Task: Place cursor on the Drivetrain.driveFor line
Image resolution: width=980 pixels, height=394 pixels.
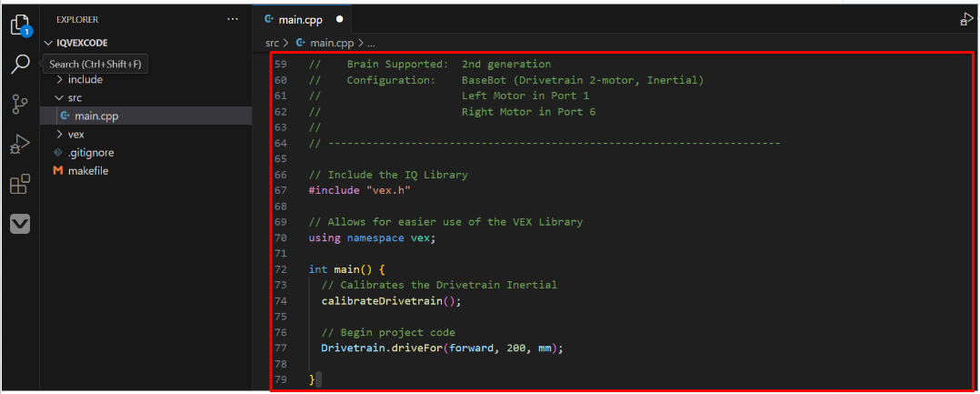Action: coord(442,348)
